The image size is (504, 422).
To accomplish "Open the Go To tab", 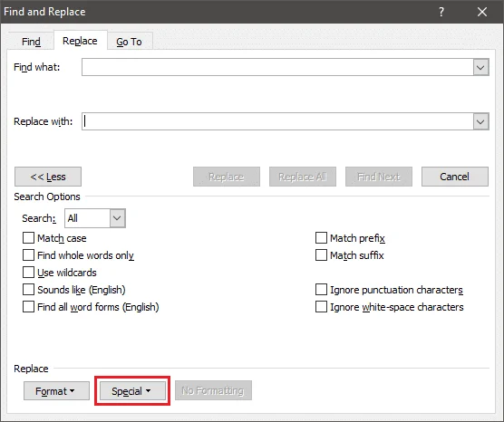I will tap(129, 42).
